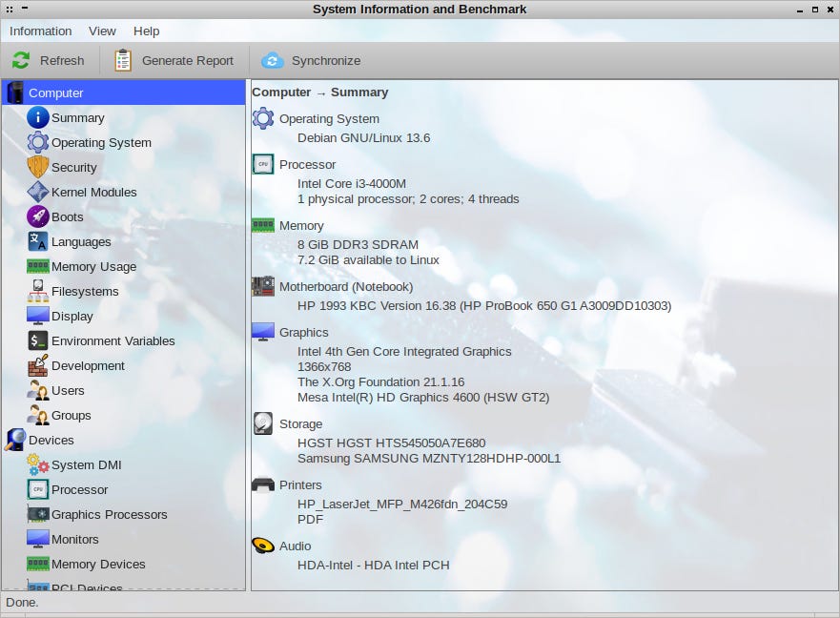Open the Memory Devices RAM icon

click(38, 564)
